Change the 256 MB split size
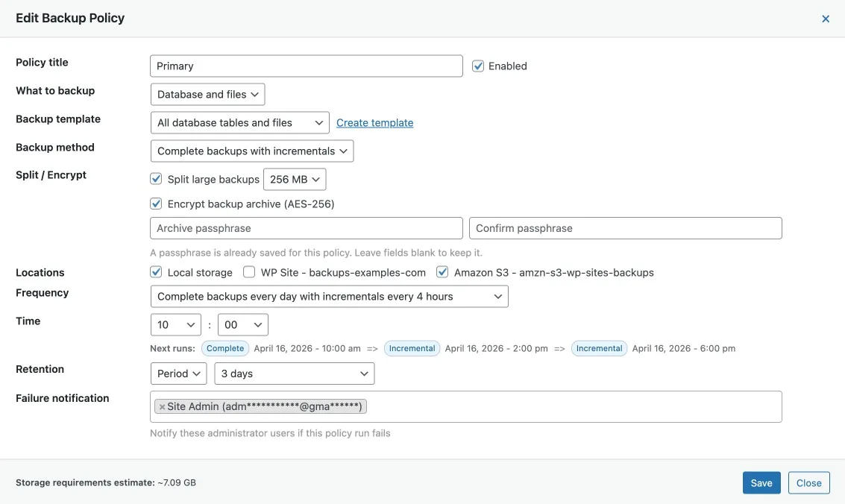This screenshot has width=845, height=504. (x=295, y=180)
